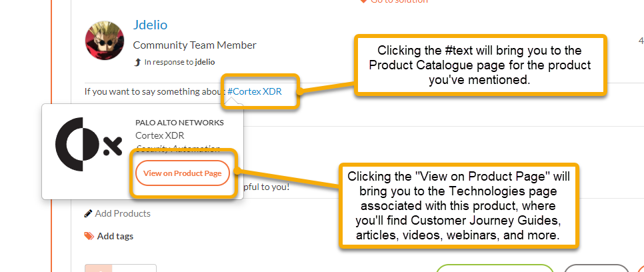Open Jdelio's profile via username link

tap(150, 25)
